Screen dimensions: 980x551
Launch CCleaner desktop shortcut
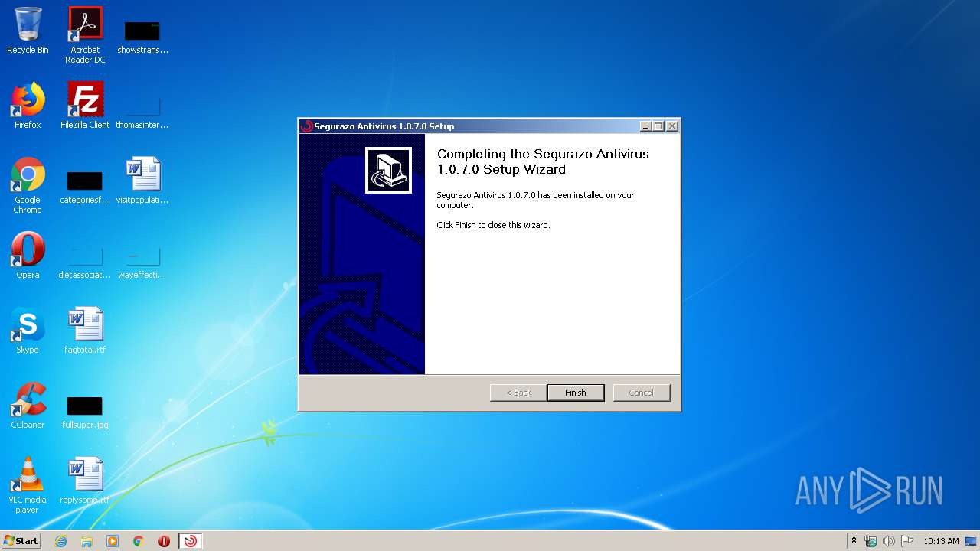coord(28,406)
